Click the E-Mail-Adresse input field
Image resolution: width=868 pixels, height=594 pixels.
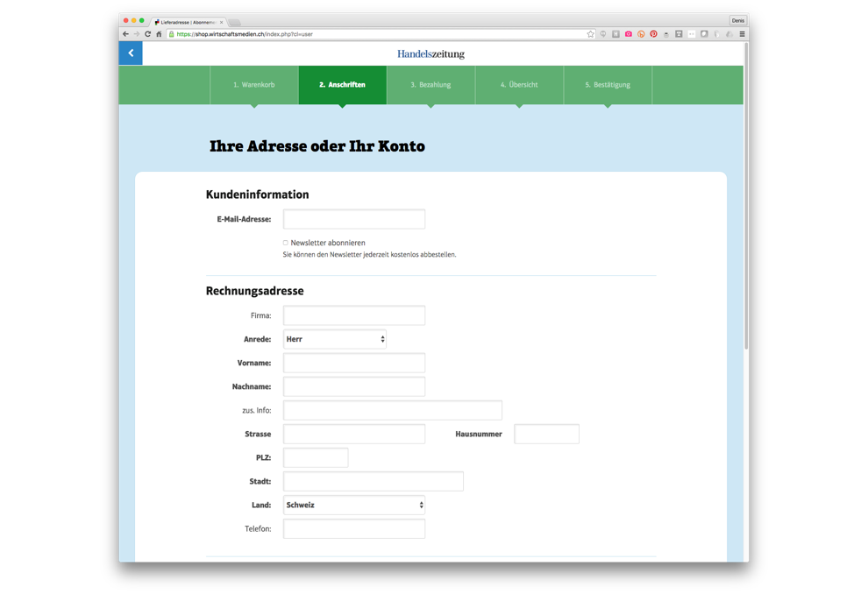coord(354,219)
